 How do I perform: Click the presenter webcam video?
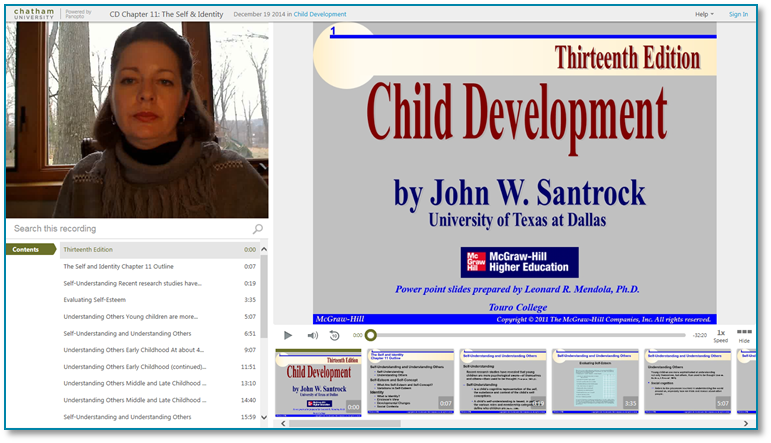tap(137, 119)
